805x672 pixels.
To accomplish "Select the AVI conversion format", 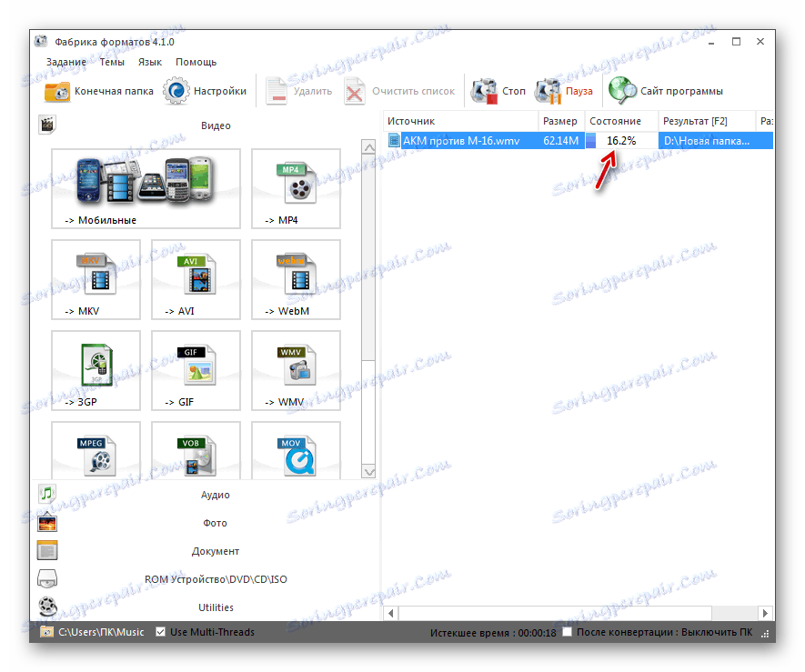I will click(x=196, y=279).
